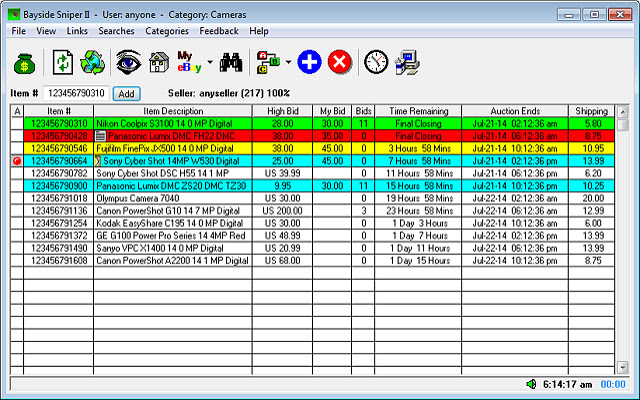Select GE G100 Power Pro Series description
Viewport: 640px width, 400px height.
(x=171, y=236)
